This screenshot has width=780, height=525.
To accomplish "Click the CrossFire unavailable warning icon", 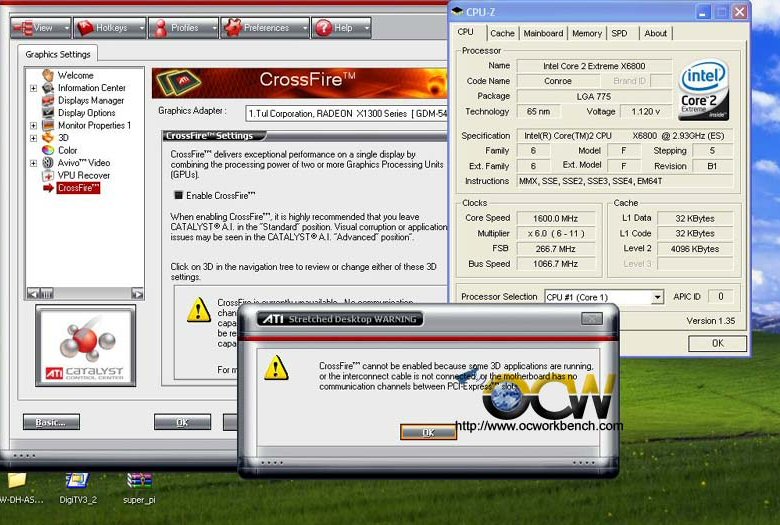I will 198,310.
